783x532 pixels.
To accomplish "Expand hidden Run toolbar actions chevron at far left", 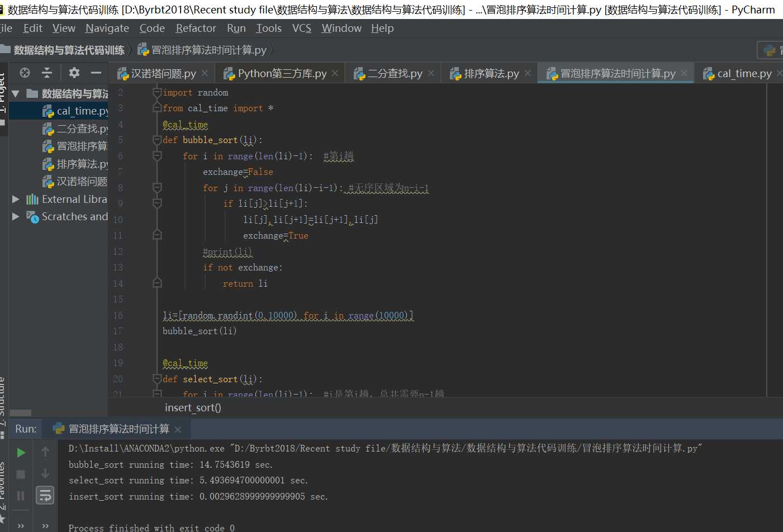I will pos(21,526).
